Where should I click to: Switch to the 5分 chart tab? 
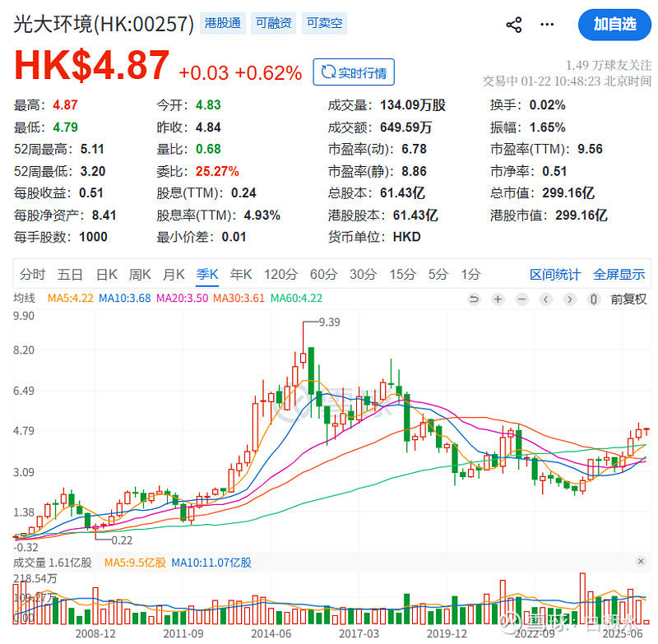click(x=438, y=275)
